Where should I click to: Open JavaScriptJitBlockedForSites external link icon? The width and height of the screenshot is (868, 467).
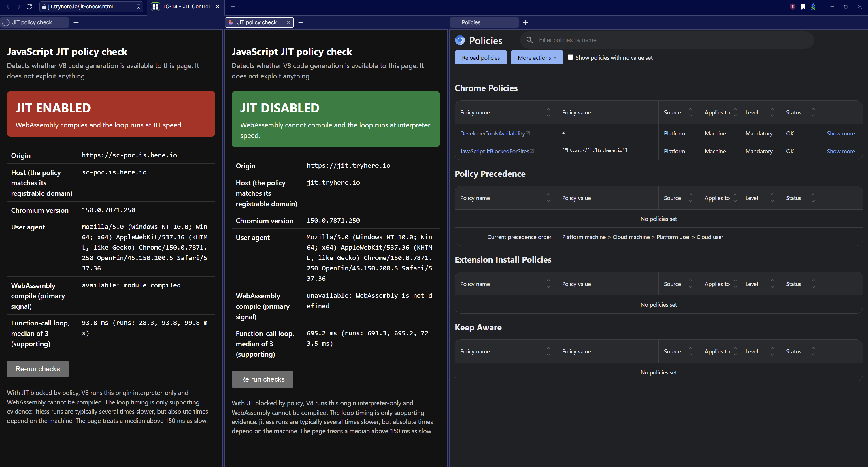(532, 151)
